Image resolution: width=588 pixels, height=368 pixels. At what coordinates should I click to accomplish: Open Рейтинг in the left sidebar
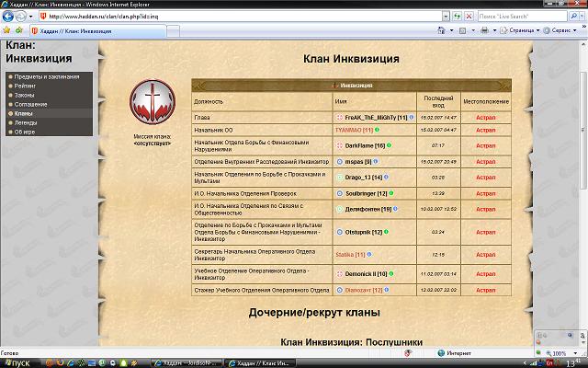(24, 86)
